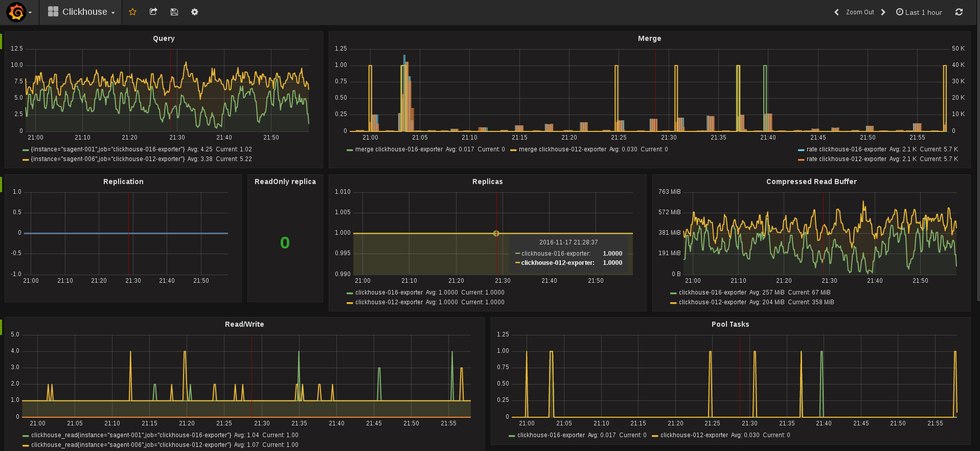The image size is (980, 451).
Task: Toggle clickhouse-012-exporter series in Compressed Read Buffer legend
Action: 713,302
